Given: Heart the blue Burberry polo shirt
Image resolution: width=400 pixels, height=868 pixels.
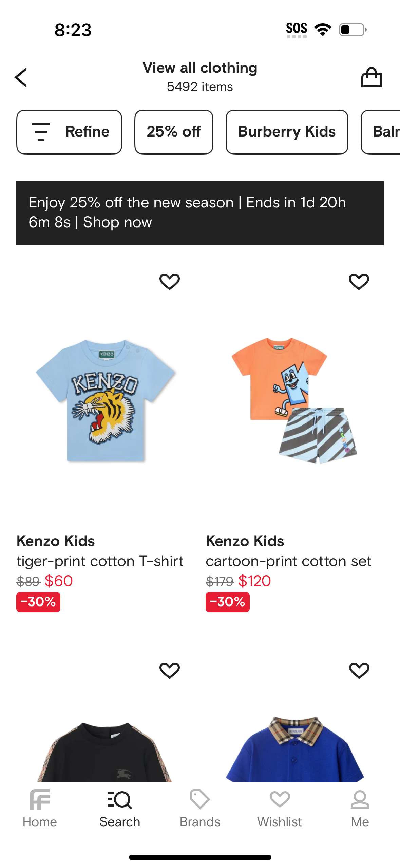Looking at the screenshot, I should click(x=359, y=670).
